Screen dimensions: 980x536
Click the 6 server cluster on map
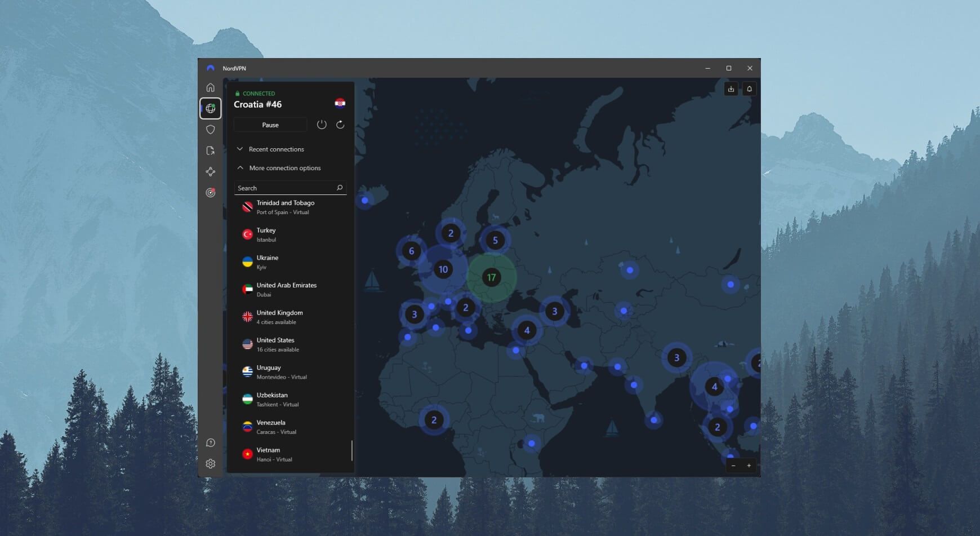(411, 251)
